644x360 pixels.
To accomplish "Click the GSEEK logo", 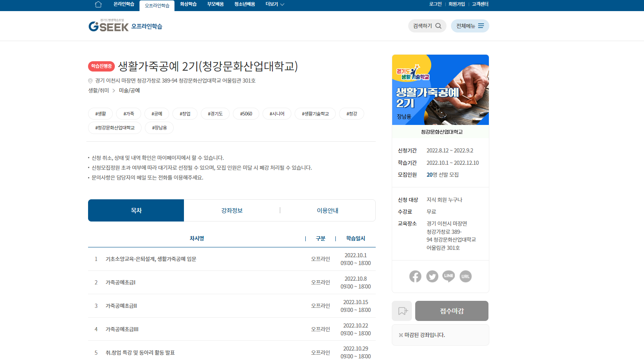I will 109,26.
